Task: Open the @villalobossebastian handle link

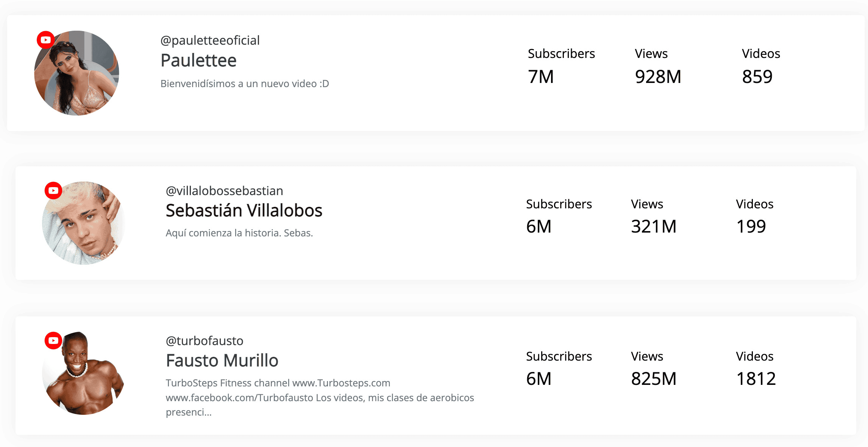Action: (224, 191)
